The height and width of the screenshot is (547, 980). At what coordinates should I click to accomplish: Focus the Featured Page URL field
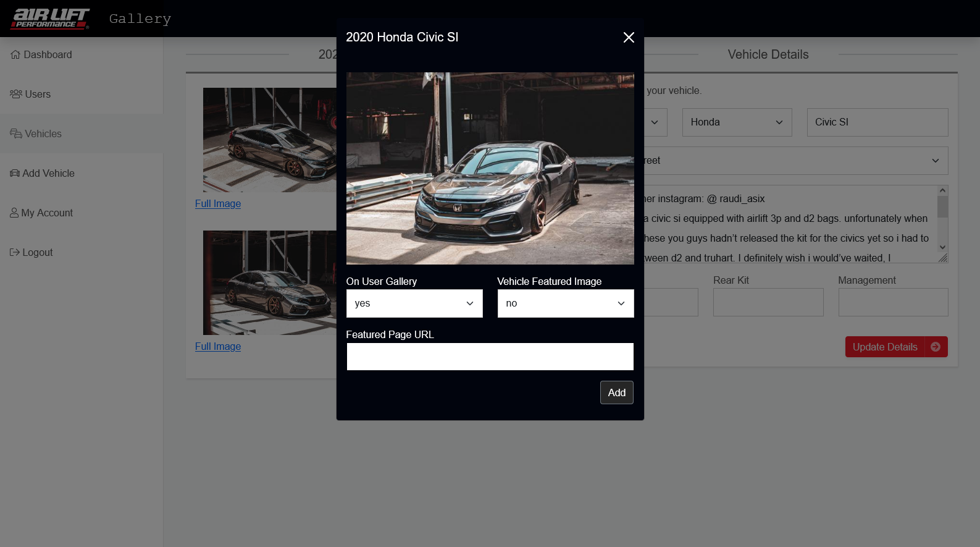(x=490, y=357)
